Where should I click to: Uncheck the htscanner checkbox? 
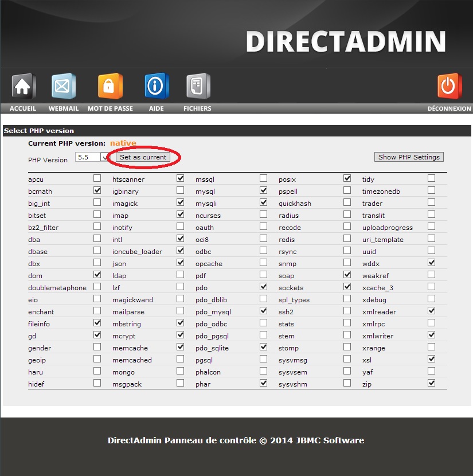click(180, 178)
